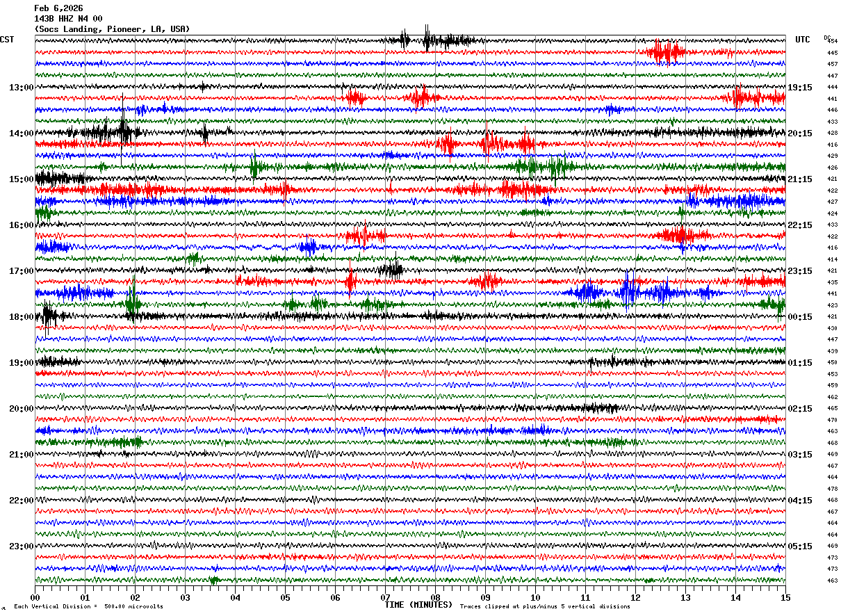Image resolution: width=841 pixels, height=616 pixels.
Task: Click the DC offset value '426'
Action: point(832,168)
